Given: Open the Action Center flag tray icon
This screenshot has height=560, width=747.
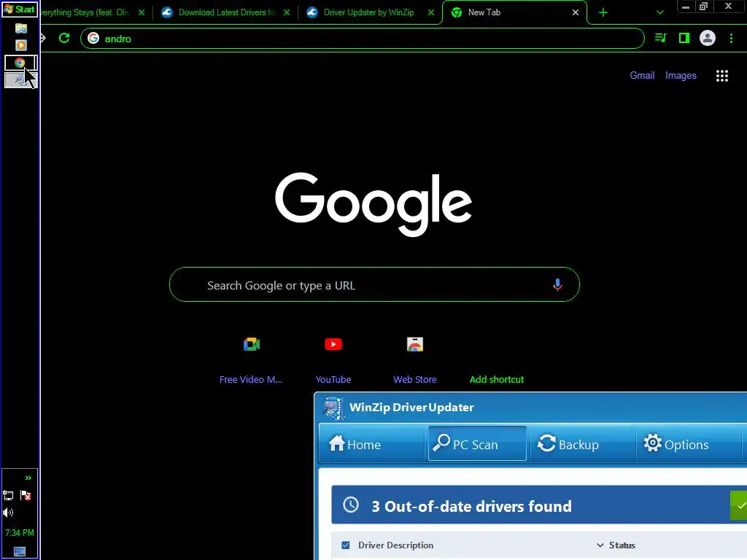Looking at the screenshot, I should (x=26, y=495).
